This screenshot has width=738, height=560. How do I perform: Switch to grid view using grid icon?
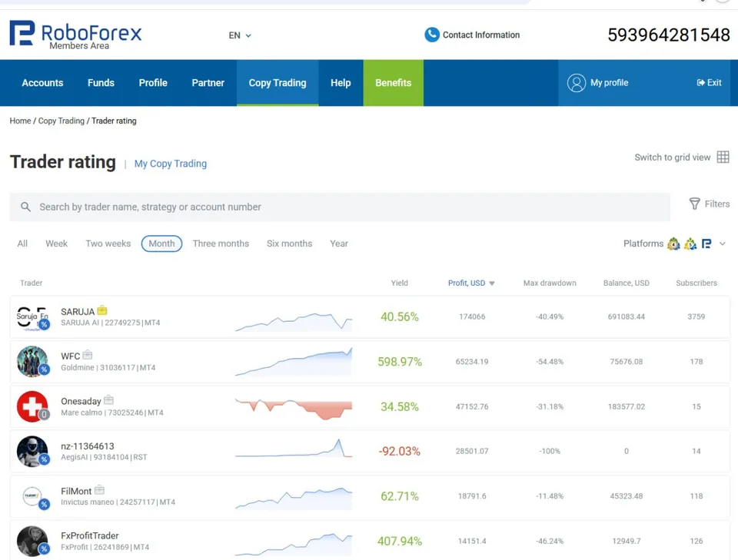[x=723, y=157]
